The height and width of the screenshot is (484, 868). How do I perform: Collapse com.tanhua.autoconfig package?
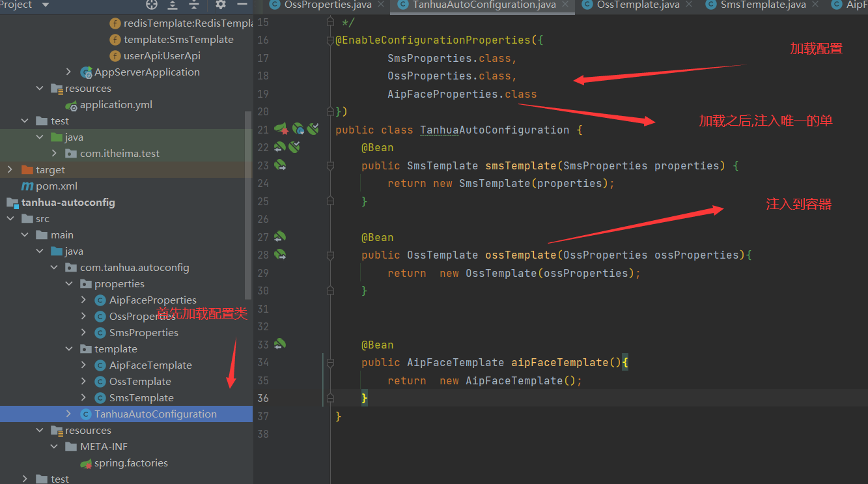coord(54,268)
